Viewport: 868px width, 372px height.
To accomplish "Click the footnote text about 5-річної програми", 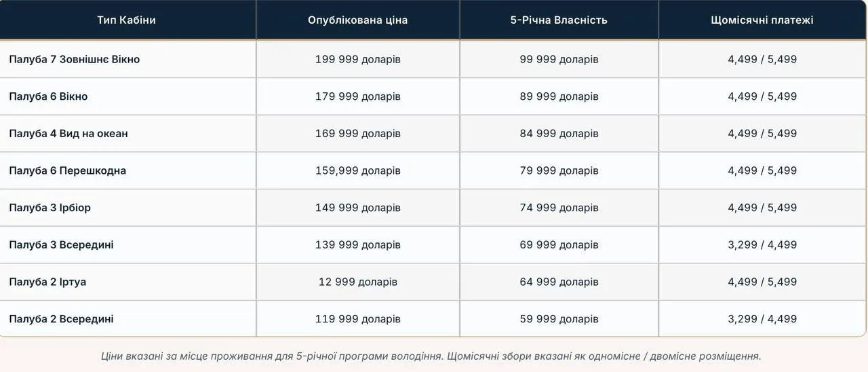I will (x=431, y=356).
